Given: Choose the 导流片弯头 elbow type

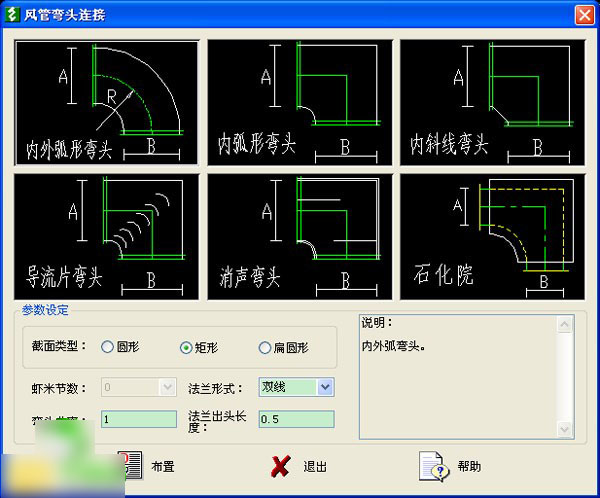Looking at the screenshot, I should (x=106, y=237).
